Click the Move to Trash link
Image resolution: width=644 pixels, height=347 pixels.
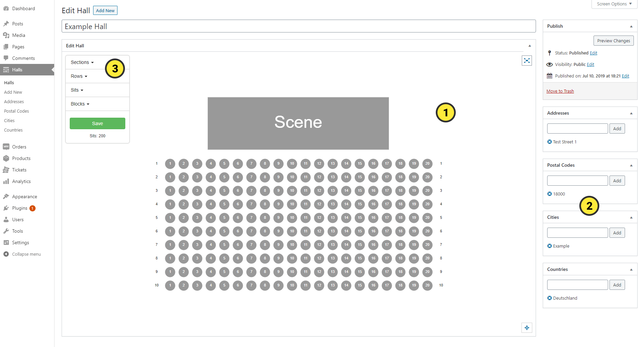pyautogui.click(x=560, y=91)
